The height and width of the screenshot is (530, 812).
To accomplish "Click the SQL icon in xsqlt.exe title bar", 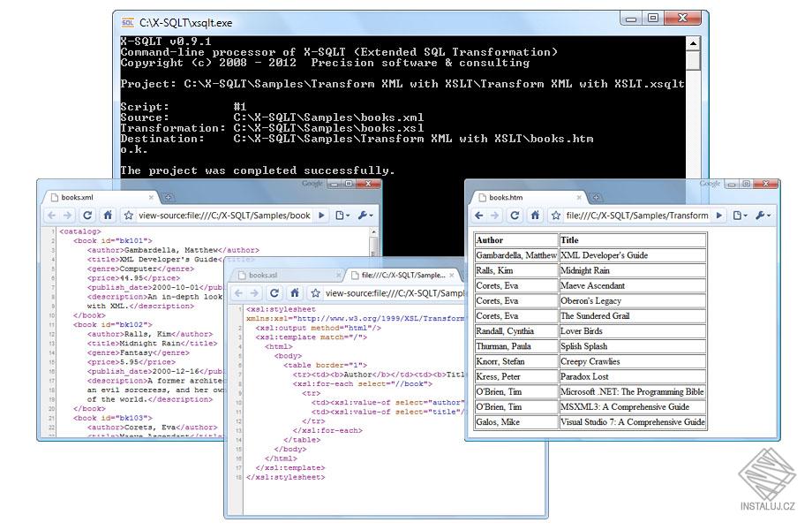I will click(127, 23).
